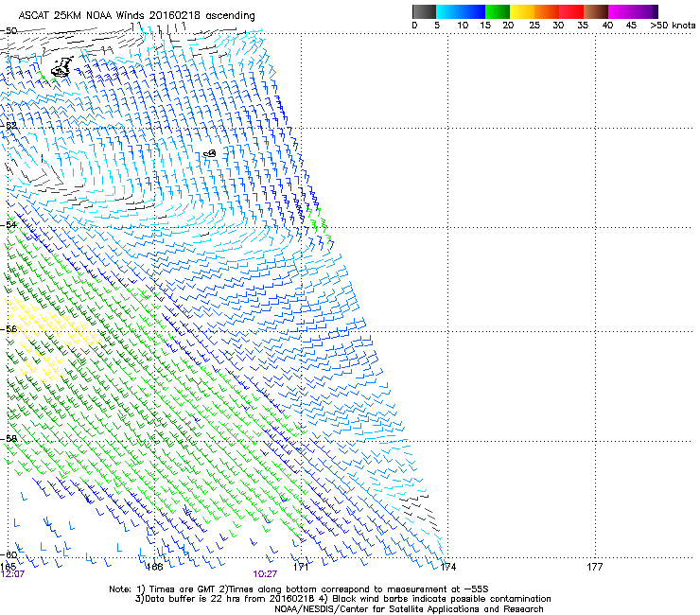
Task: Click the purple '10:27' time stamp
Action: pyautogui.click(x=265, y=574)
